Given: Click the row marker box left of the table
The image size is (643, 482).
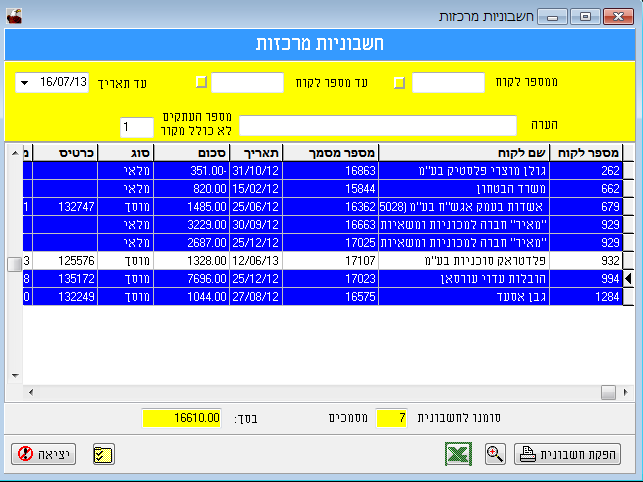Looking at the screenshot, I should (x=14, y=264).
